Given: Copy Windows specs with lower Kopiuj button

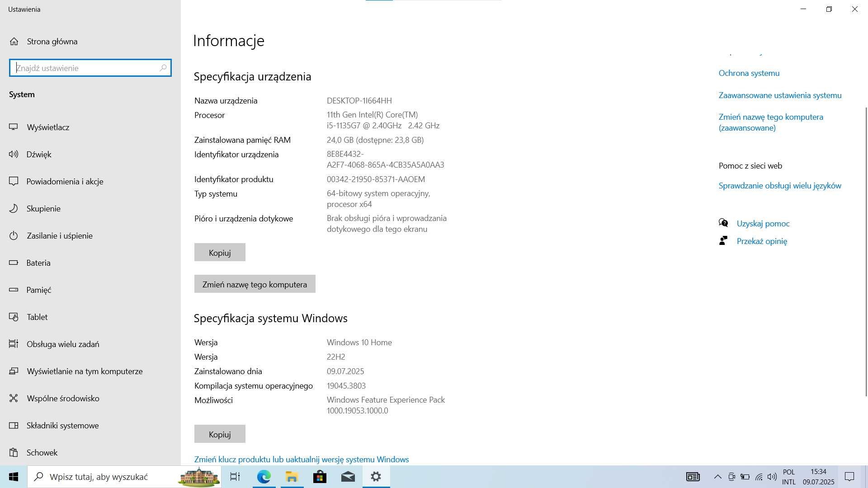Looking at the screenshot, I should point(220,434).
